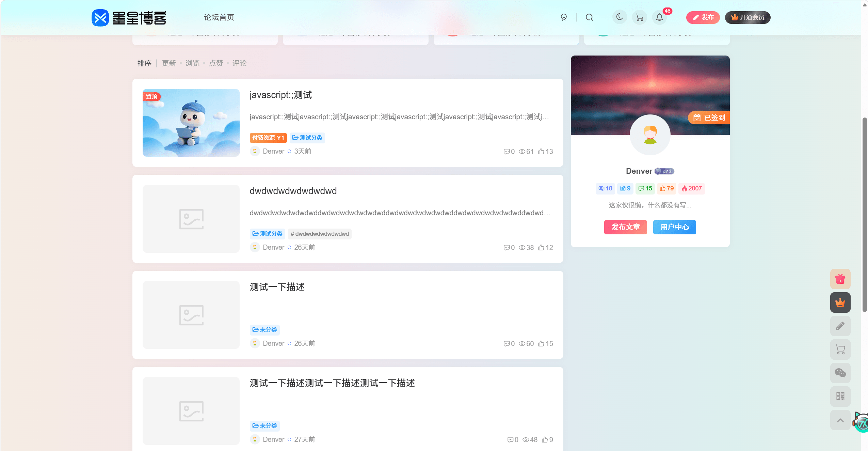Click the floating crown VIP icon

[x=840, y=302]
